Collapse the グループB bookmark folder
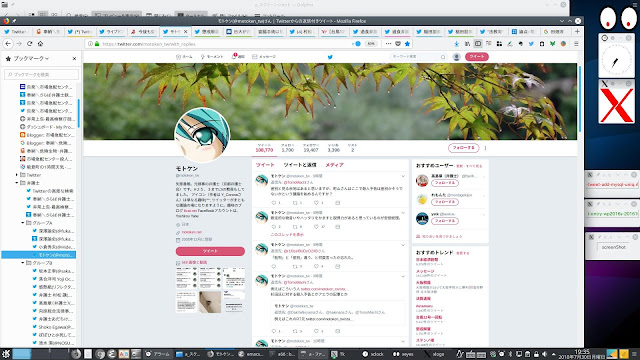This screenshot has height=360, width=640. (x=23, y=263)
